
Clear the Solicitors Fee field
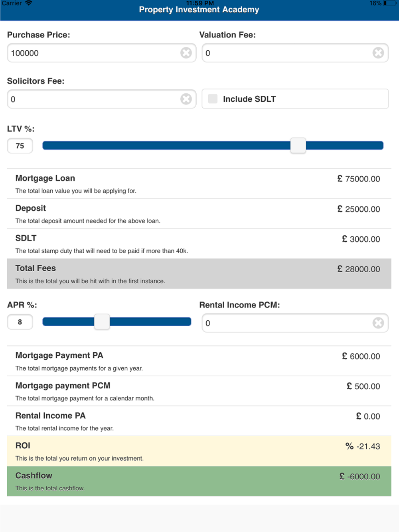186,99
